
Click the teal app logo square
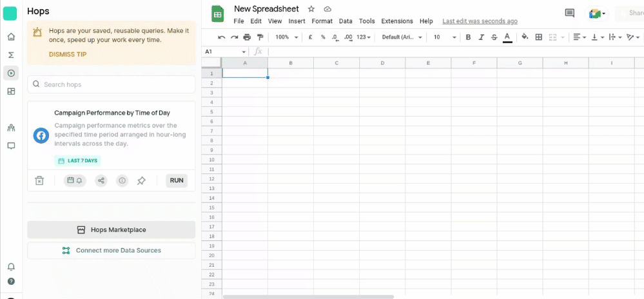10,13
